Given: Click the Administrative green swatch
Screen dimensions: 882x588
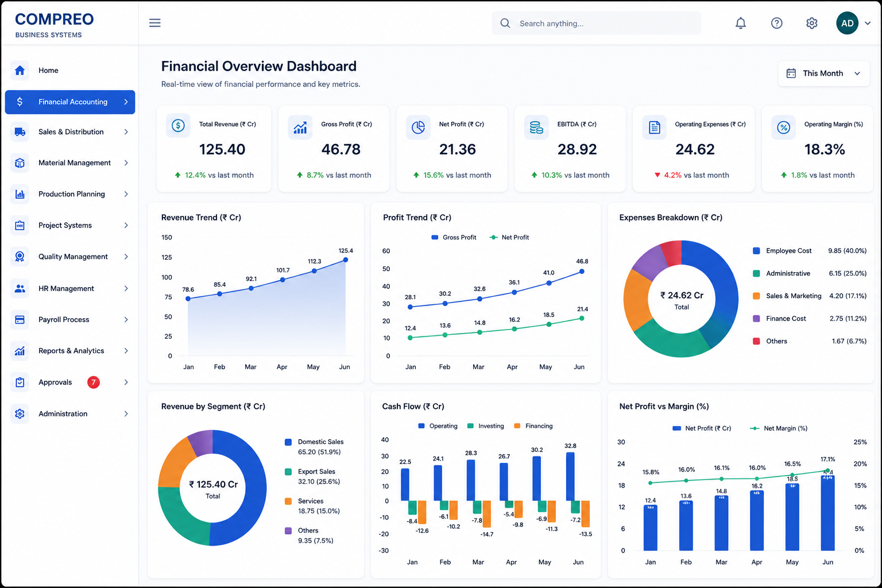Looking at the screenshot, I should click(x=756, y=273).
